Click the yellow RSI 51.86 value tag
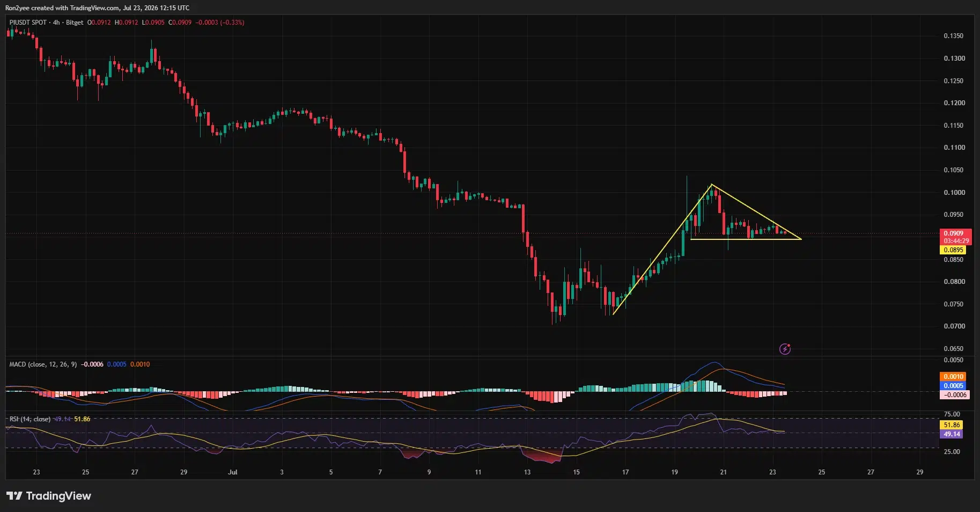The image size is (980, 512). 952,425
